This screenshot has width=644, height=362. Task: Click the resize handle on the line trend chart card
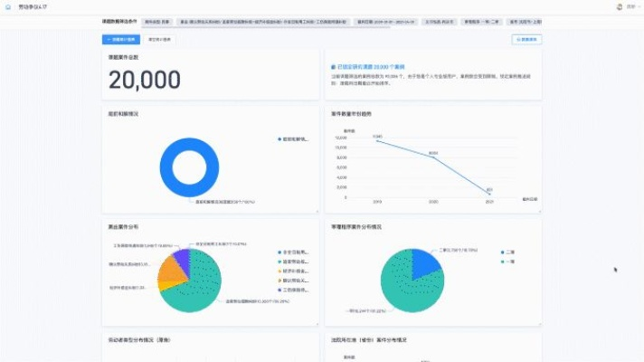tap(540, 212)
